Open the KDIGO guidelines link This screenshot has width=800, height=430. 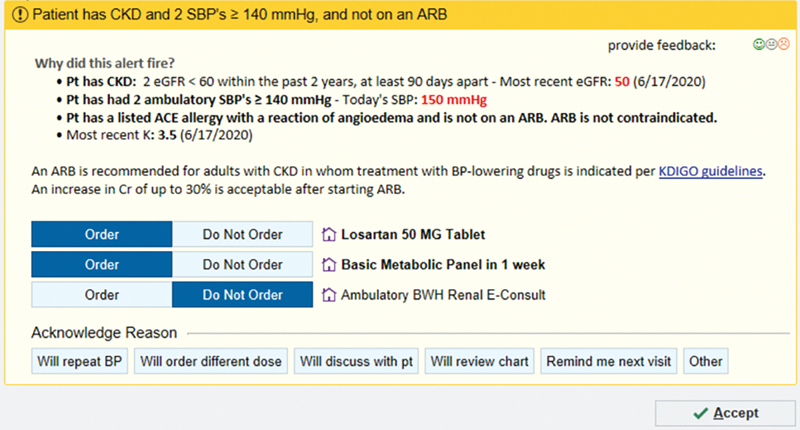coord(710,171)
